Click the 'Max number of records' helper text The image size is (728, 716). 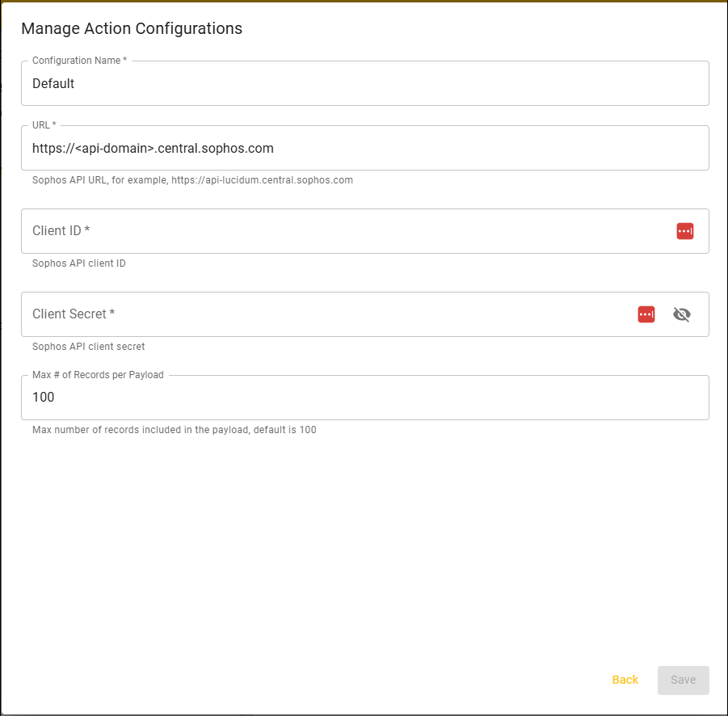[x=174, y=430]
